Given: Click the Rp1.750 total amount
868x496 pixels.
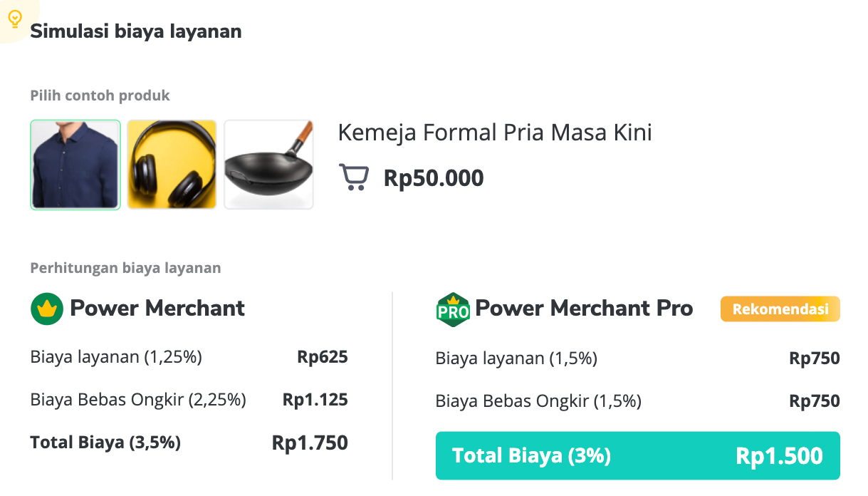Looking at the screenshot, I should (310, 443).
